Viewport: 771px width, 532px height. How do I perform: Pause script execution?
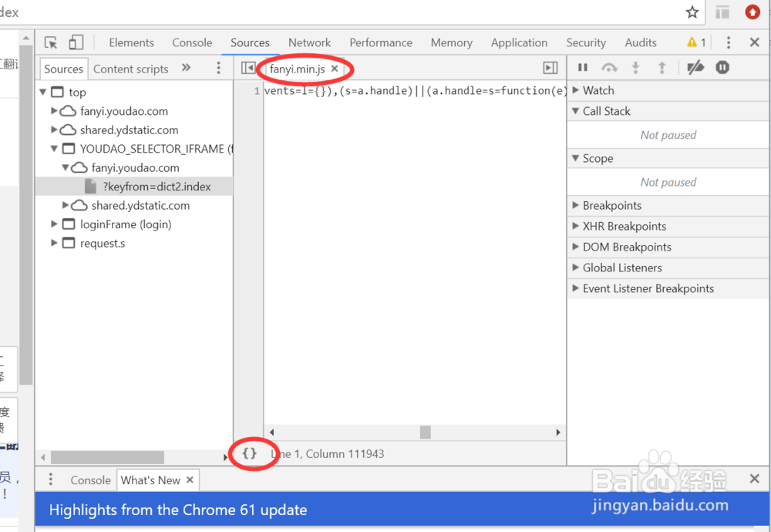coord(583,67)
